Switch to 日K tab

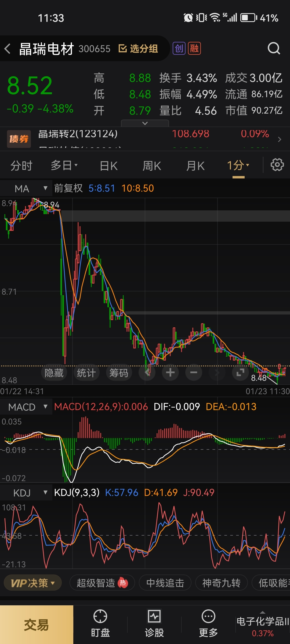pos(109,166)
